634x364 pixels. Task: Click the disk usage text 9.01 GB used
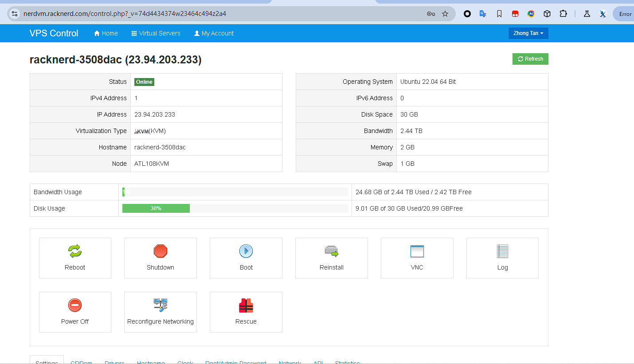409,208
